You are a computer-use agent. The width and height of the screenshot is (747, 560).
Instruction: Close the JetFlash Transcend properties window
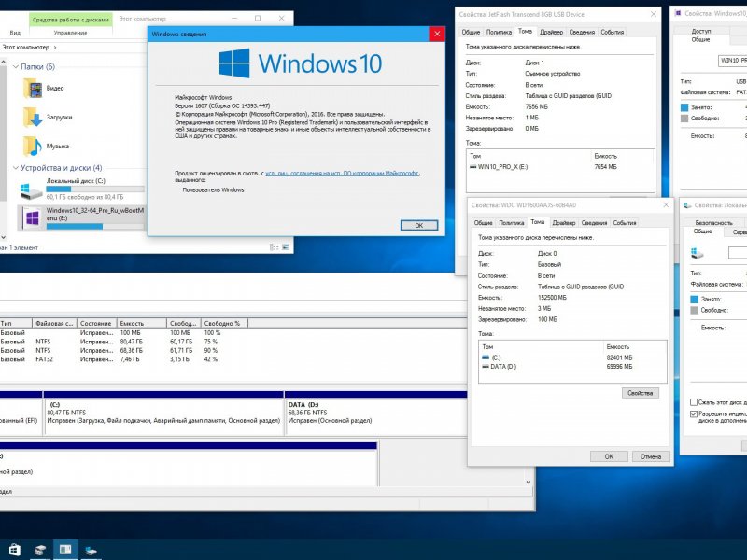pyautogui.click(x=653, y=14)
